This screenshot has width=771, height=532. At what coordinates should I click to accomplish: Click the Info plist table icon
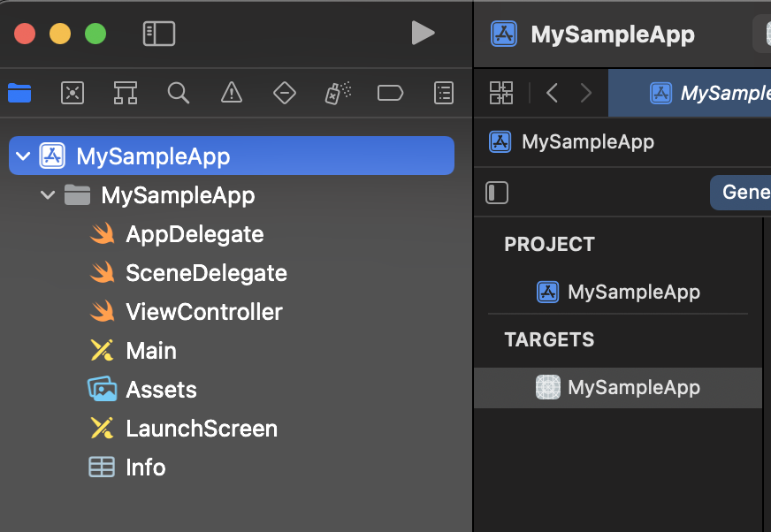tap(102, 467)
